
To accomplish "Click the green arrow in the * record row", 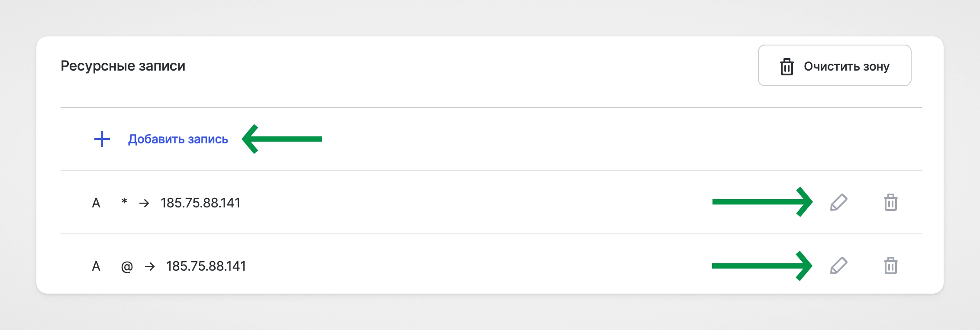I will point(762,202).
